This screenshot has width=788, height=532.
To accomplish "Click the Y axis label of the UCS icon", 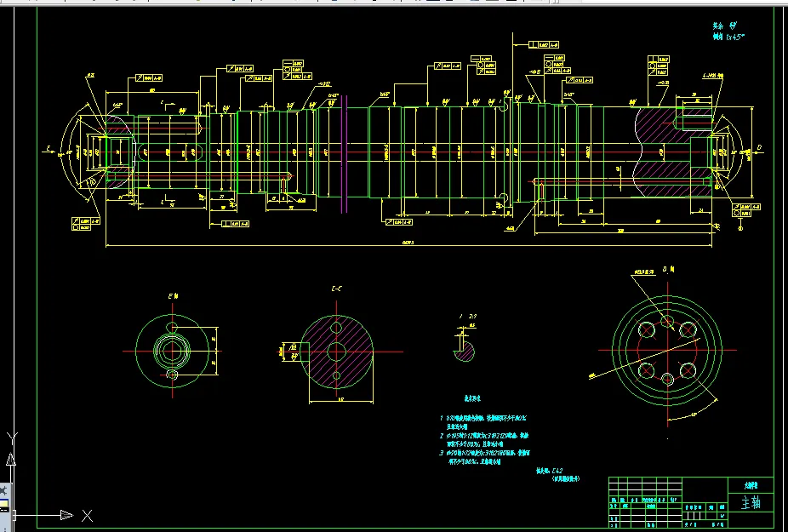I will pyautogui.click(x=13, y=438).
